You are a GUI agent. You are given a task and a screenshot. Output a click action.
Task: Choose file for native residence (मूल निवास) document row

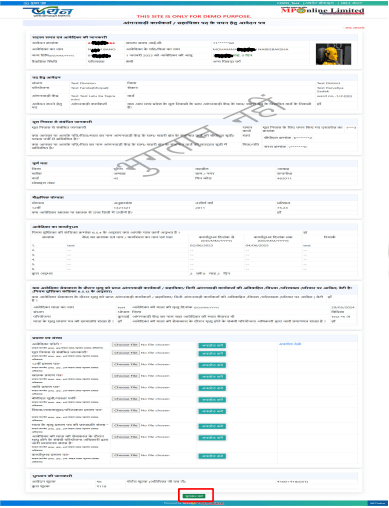coord(126,353)
